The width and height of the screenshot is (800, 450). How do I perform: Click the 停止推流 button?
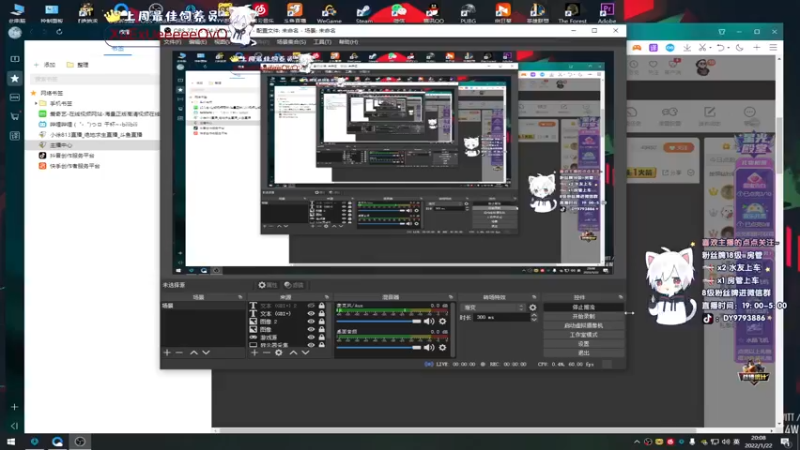pyautogui.click(x=584, y=307)
